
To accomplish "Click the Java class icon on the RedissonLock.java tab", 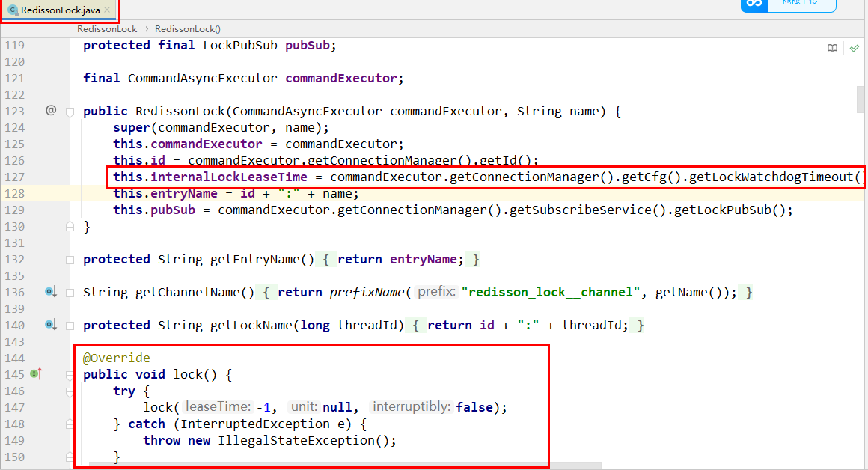I will [x=13, y=10].
